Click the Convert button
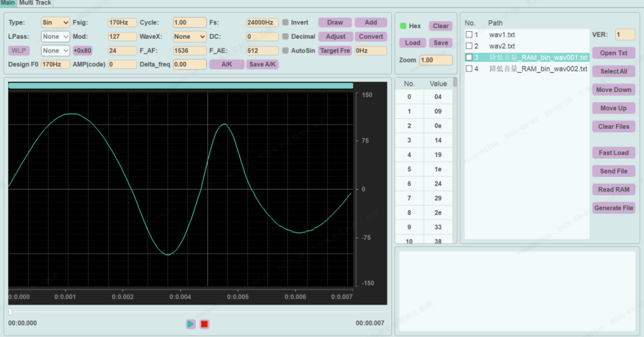Image resolution: width=644 pixels, height=337 pixels. tap(371, 36)
